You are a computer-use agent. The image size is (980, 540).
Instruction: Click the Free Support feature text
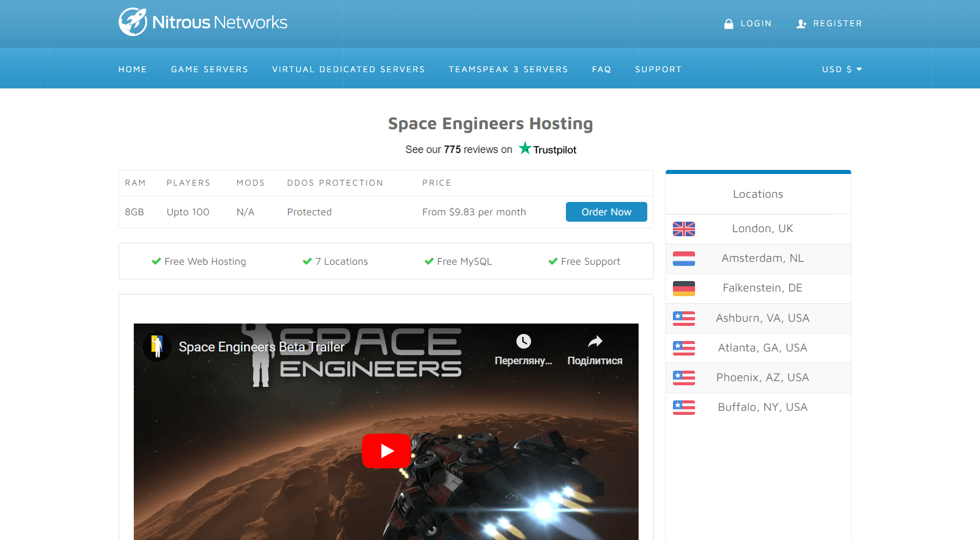click(590, 262)
